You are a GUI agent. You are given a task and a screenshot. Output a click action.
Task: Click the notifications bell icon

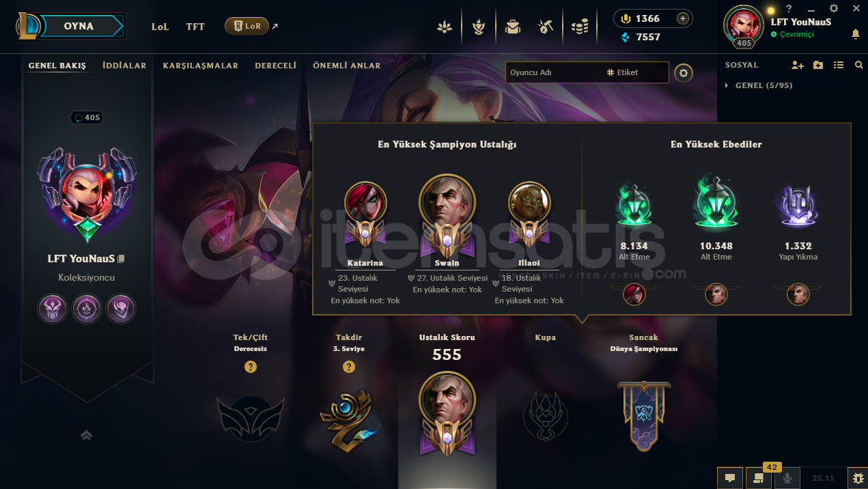(x=855, y=34)
